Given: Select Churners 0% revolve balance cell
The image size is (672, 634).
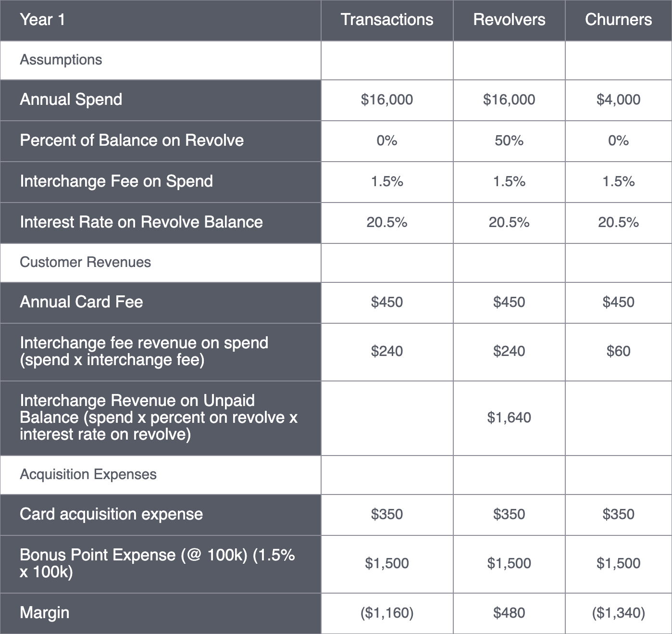Looking at the screenshot, I should click(619, 141).
